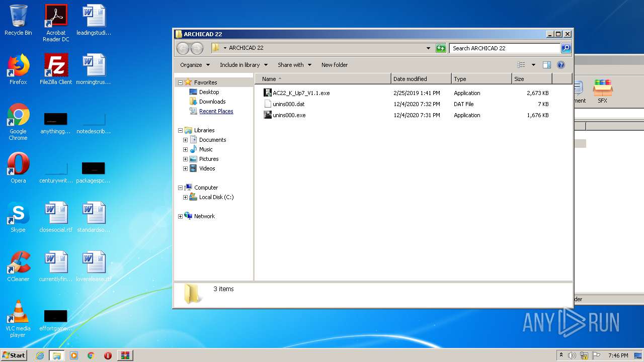Image resolution: width=644 pixels, height=362 pixels.
Task: Click volume speaker tray icon
Action: tap(572, 355)
